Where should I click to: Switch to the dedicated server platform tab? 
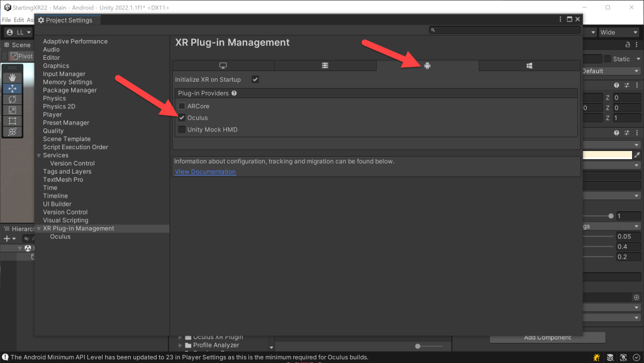[x=325, y=65]
